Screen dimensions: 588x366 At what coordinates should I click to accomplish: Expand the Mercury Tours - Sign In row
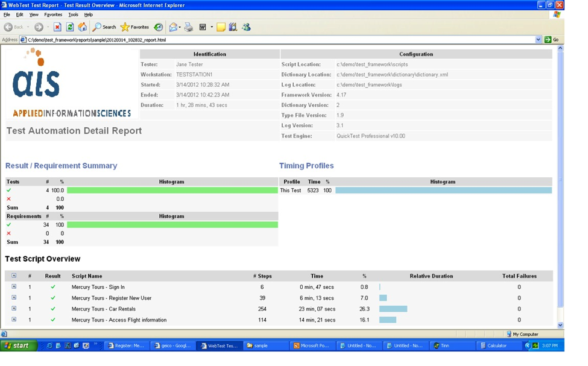point(14,287)
